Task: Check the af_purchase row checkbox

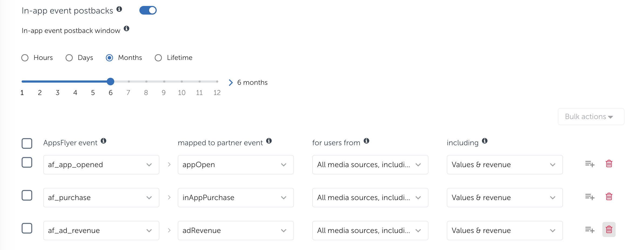Action: click(x=27, y=195)
